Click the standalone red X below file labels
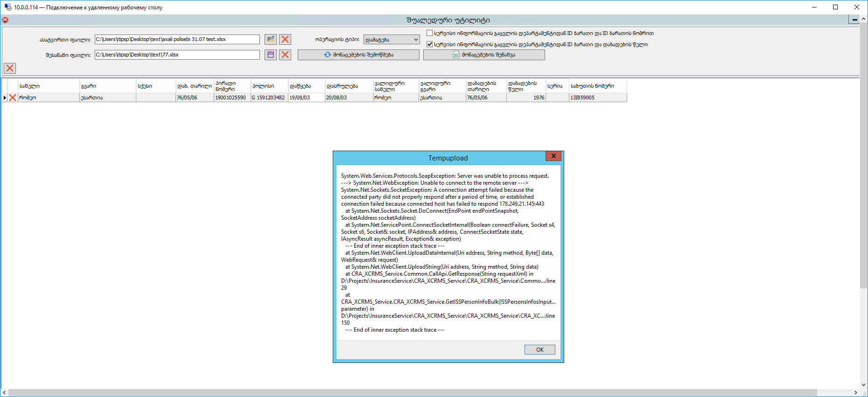 (10, 69)
